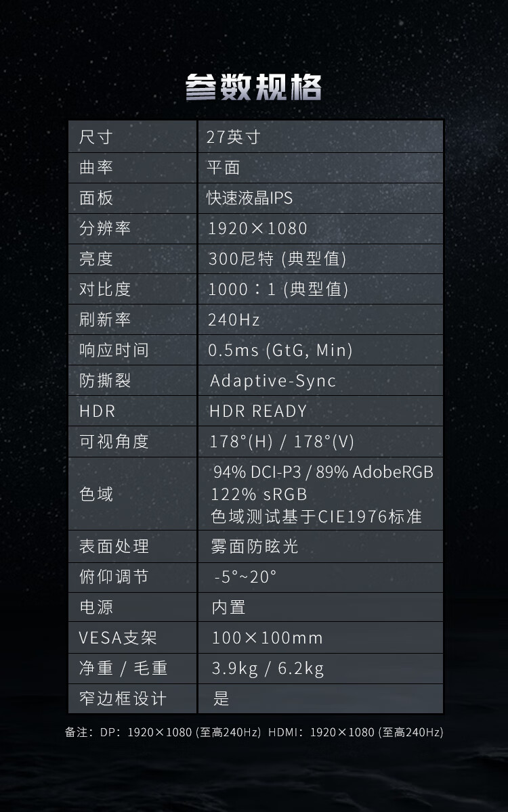The image size is (508, 812).
Task: Select the 1920×1080 resolution value in table
Action: (x=257, y=229)
